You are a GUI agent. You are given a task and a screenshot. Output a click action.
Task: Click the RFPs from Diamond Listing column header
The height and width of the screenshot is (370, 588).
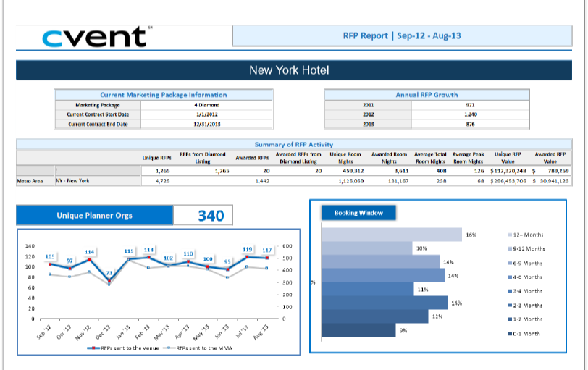point(203,158)
